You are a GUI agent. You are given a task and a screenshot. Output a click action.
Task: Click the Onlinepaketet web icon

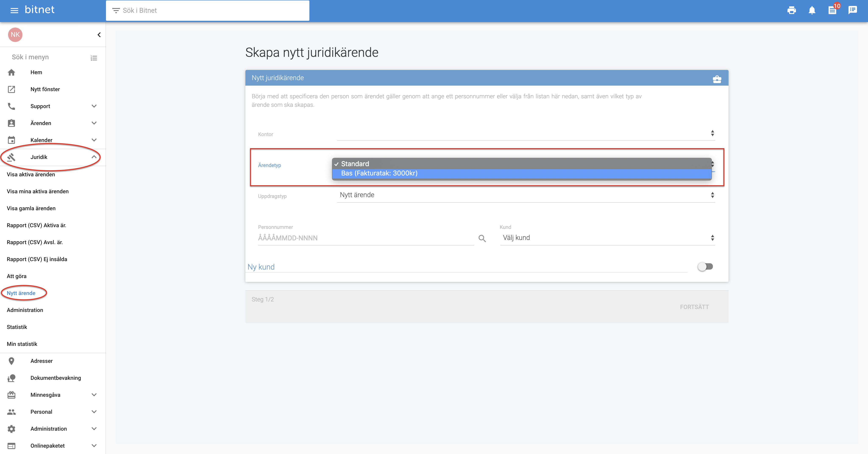pyautogui.click(x=11, y=446)
